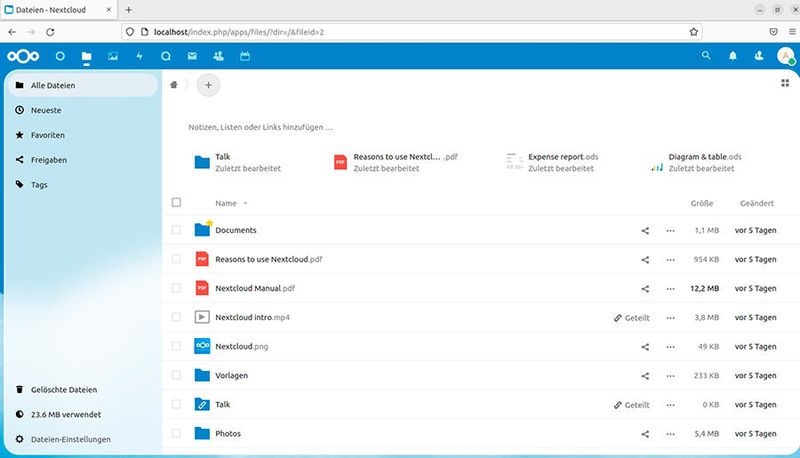
Task: Open more actions for Photos
Action: (670, 434)
